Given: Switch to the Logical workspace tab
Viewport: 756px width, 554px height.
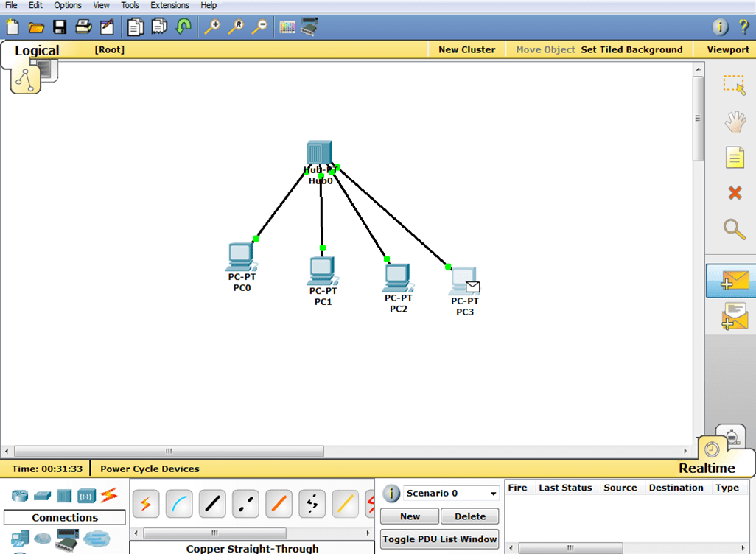Looking at the screenshot, I should tap(37, 50).
